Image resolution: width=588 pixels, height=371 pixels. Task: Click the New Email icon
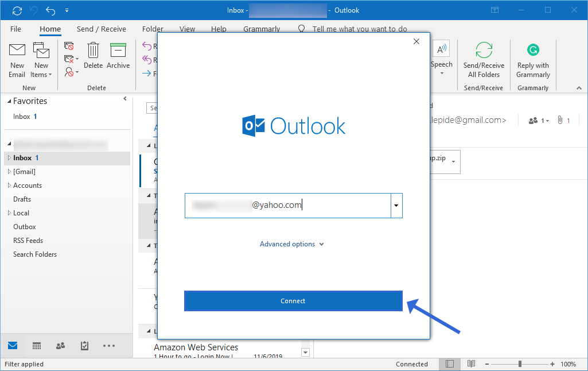click(17, 50)
